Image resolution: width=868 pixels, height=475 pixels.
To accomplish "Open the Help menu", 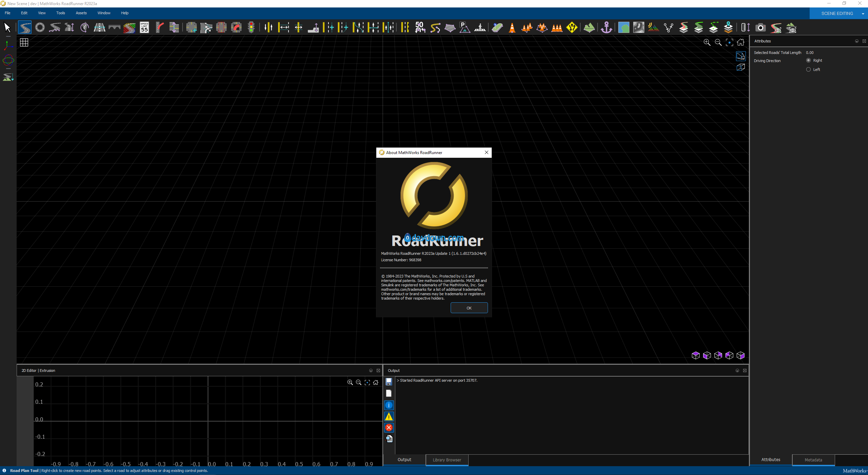I will tap(125, 13).
